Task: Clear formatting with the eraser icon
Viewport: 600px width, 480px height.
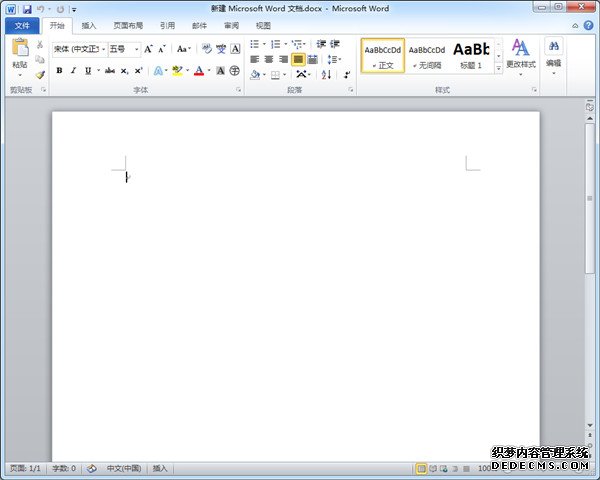Action: click(x=207, y=49)
